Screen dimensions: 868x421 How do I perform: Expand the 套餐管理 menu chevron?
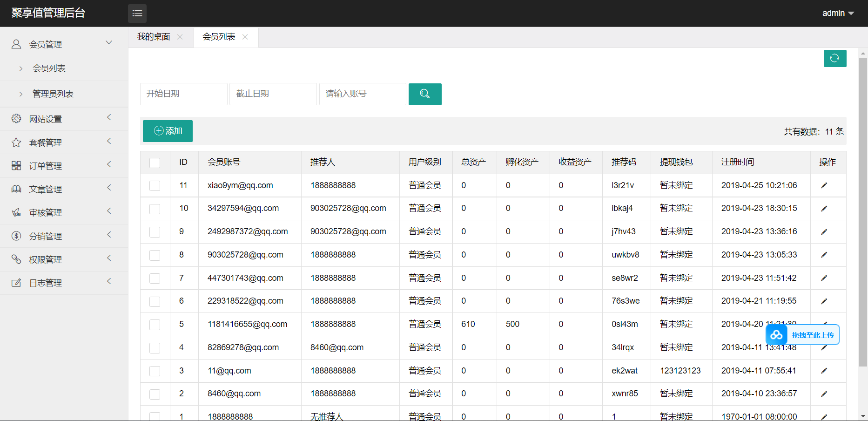(109, 141)
